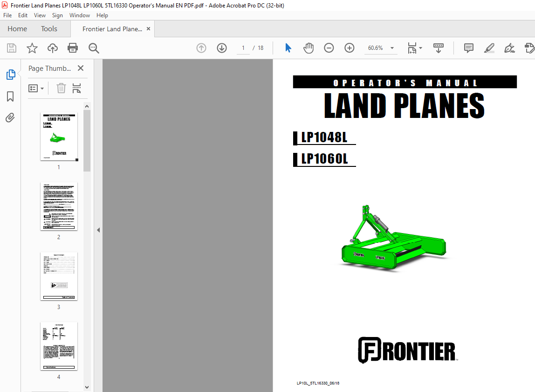The width and height of the screenshot is (535, 392).
Task: Click the 60.6% zoom value field
Action: (375, 48)
